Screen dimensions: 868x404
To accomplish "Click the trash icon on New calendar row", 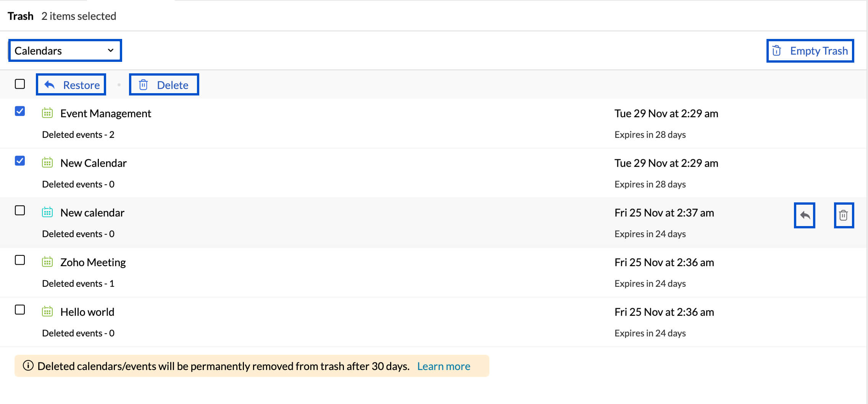I will 844,215.
